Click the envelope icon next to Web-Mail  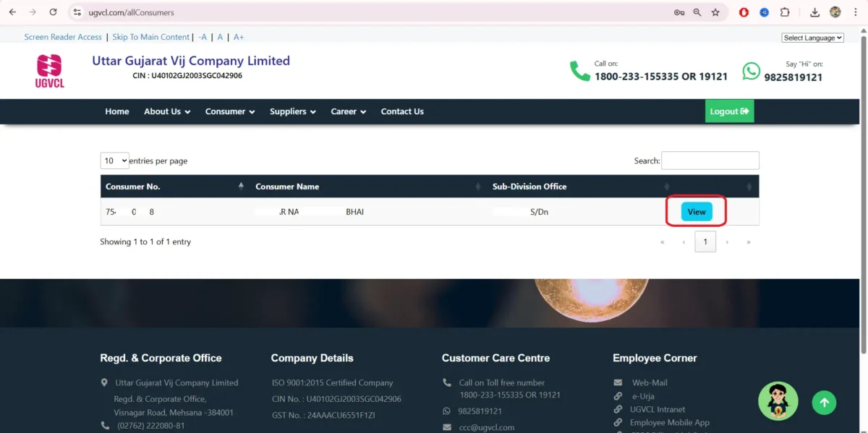(618, 382)
